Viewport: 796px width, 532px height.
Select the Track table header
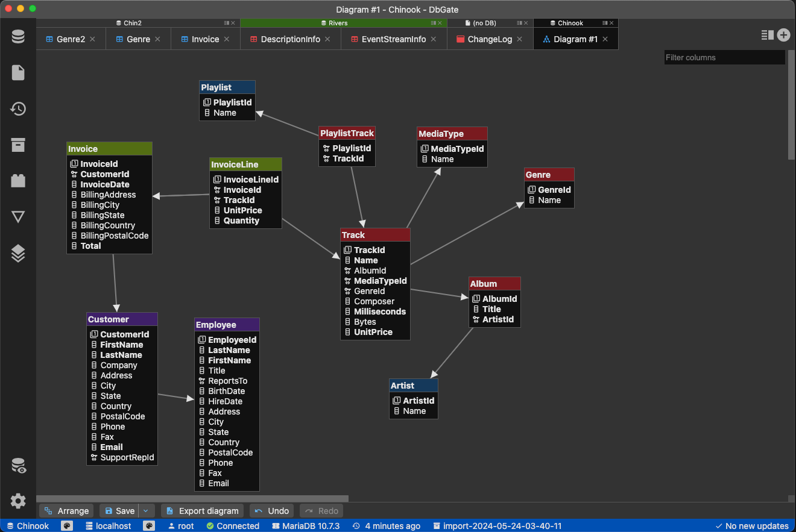click(375, 235)
